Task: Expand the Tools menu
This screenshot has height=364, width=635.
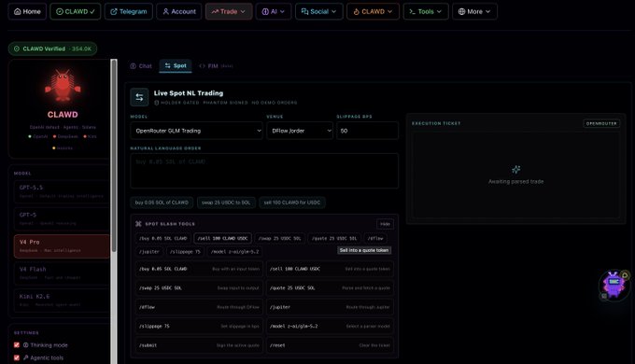Action: (426, 11)
